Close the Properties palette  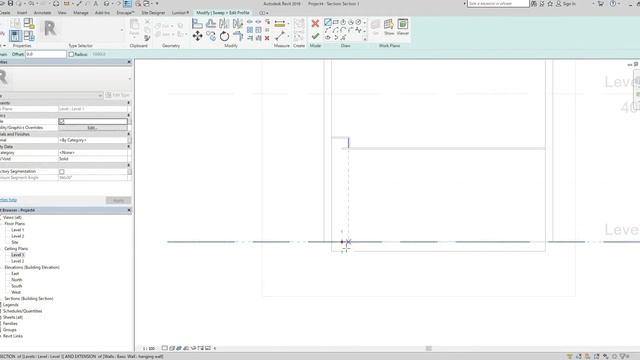pyautogui.click(x=129, y=62)
